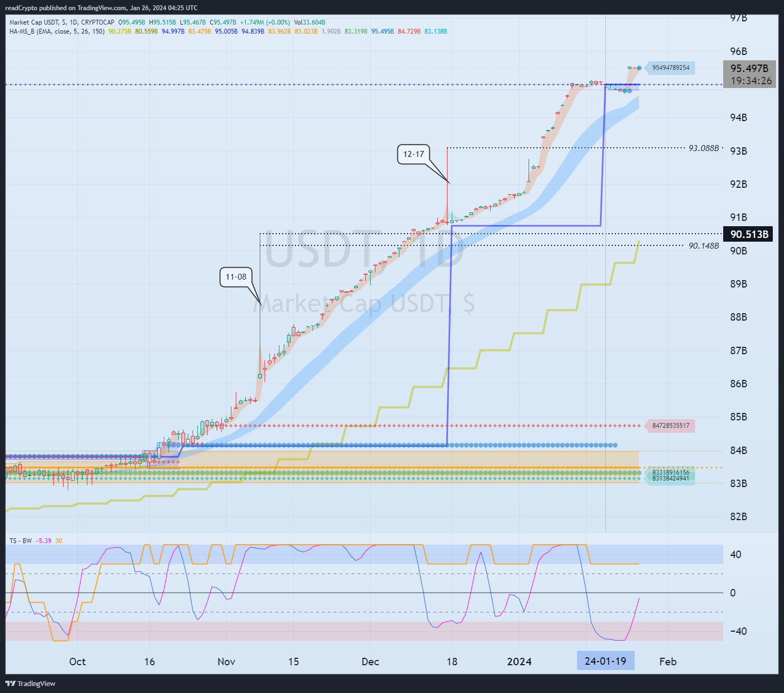Click the Nov label on time axis
Viewport: 784px width, 693px height.
pyautogui.click(x=226, y=662)
